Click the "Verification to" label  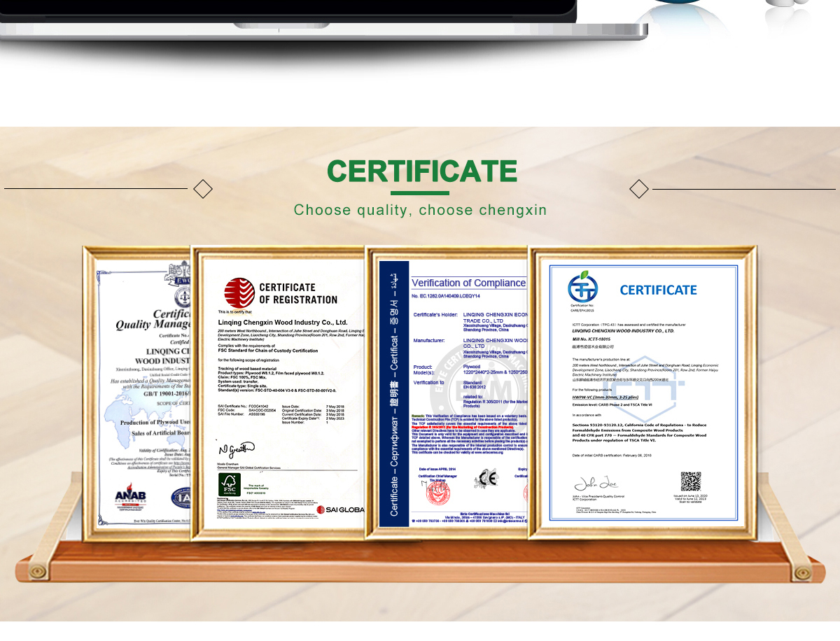click(x=428, y=382)
